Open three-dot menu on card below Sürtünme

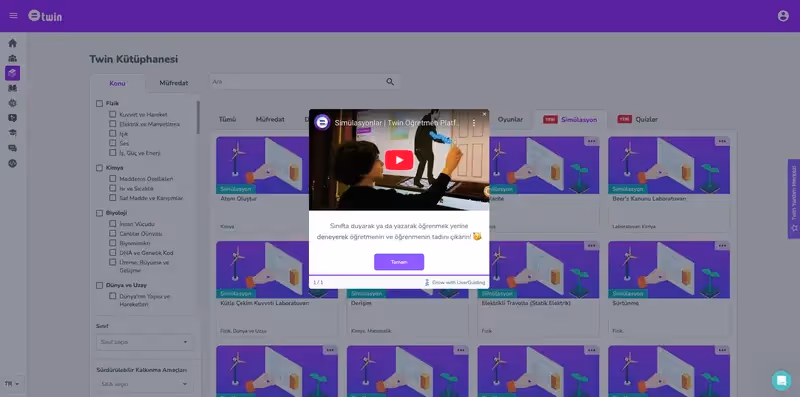[x=722, y=351]
